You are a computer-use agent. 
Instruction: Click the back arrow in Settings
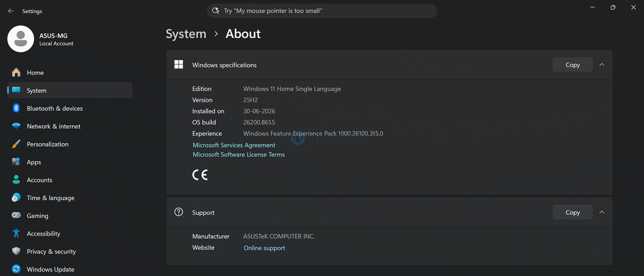(x=11, y=11)
